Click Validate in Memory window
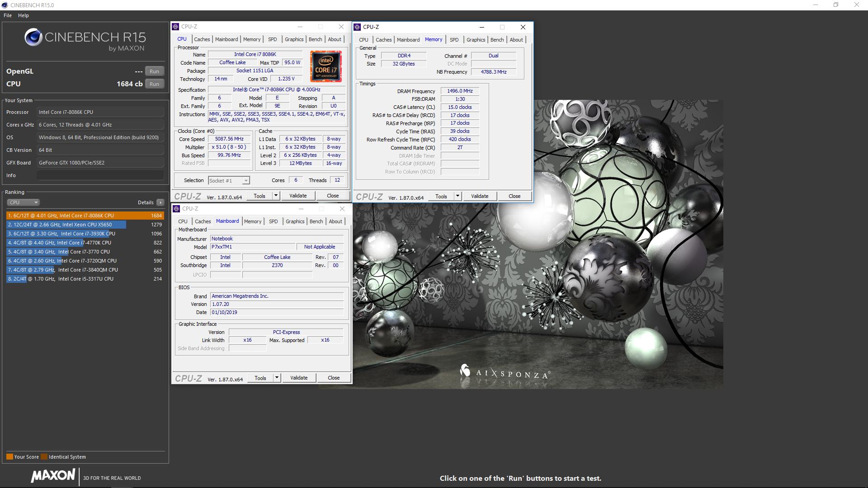The width and height of the screenshot is (868, 488). coord(480,196)
